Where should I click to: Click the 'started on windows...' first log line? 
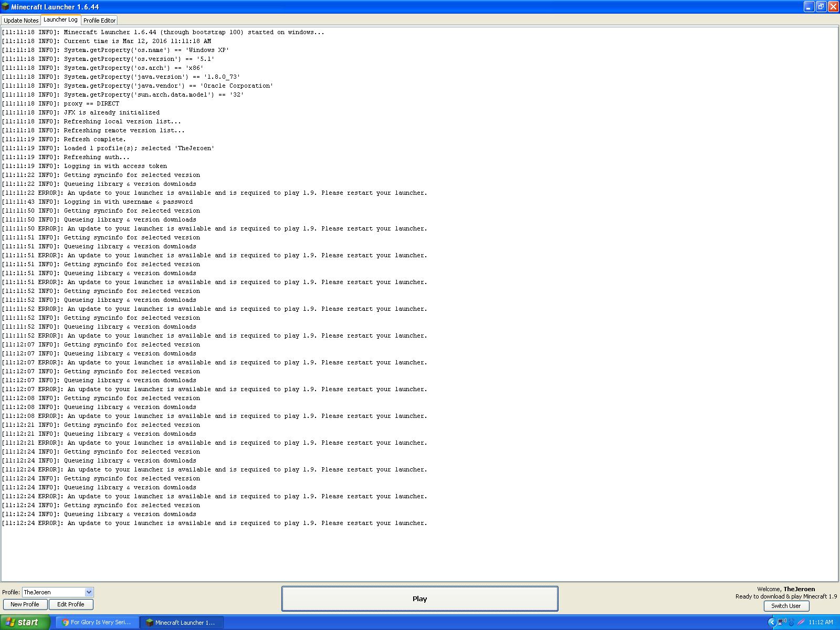coord(163,32)
